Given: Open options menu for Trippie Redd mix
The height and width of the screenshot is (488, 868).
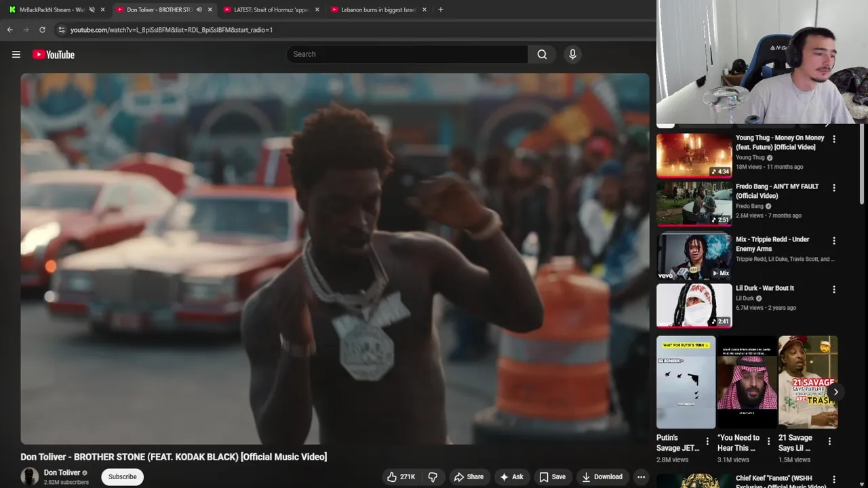Looking at the screenshot, I should pyautogui.click(x=834, y=241).
